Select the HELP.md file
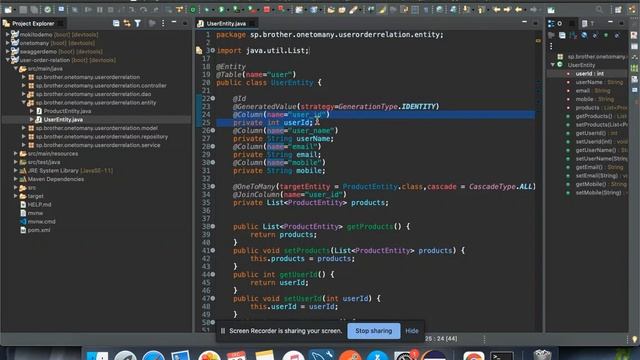Image resolution: width=640 pixels, height=360 pixels. [39, 204]
